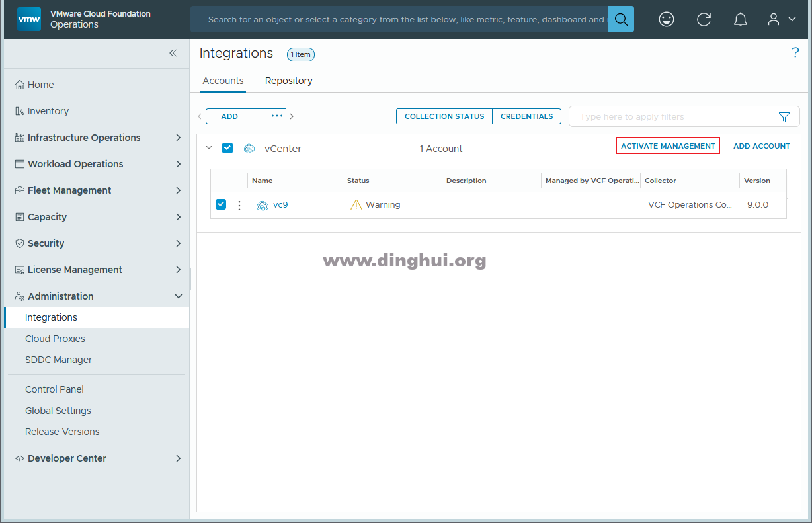Screen dimensions: 812x523
Task: Open Release Versions
Action: coord(62,432)
